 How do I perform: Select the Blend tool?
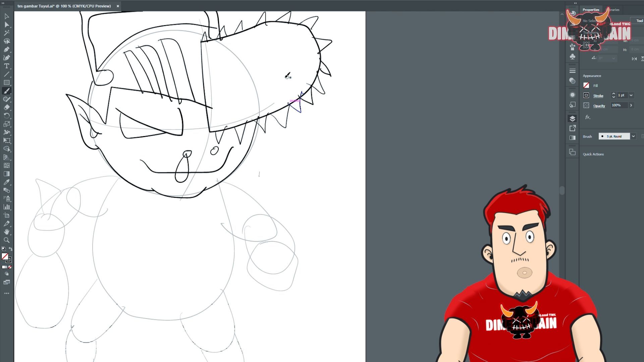click(7, 190)
